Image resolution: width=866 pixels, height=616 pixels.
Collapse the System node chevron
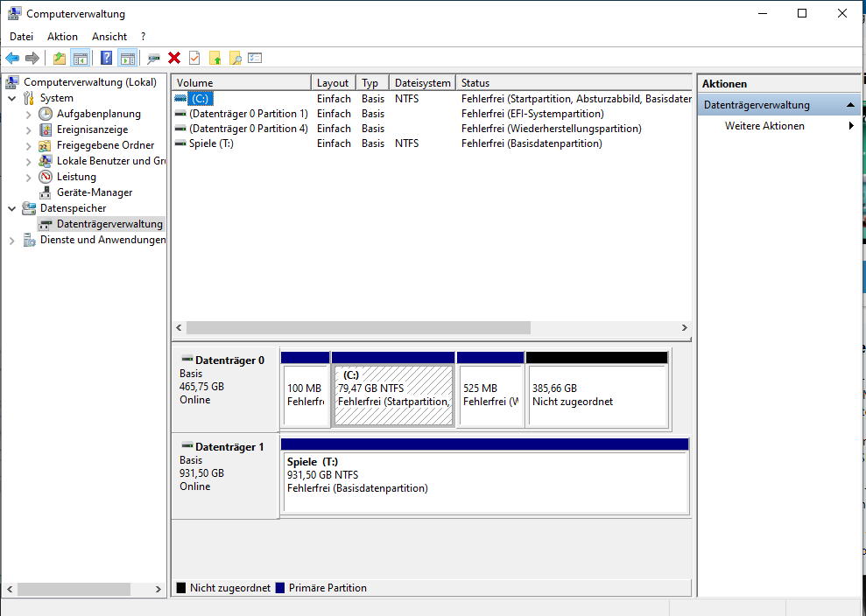pos(11,98)
